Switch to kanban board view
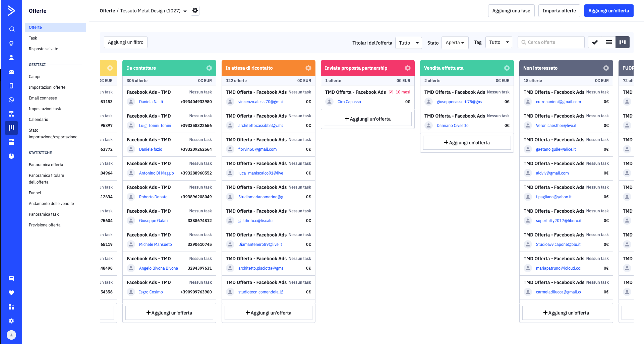 tap(623, 42)
